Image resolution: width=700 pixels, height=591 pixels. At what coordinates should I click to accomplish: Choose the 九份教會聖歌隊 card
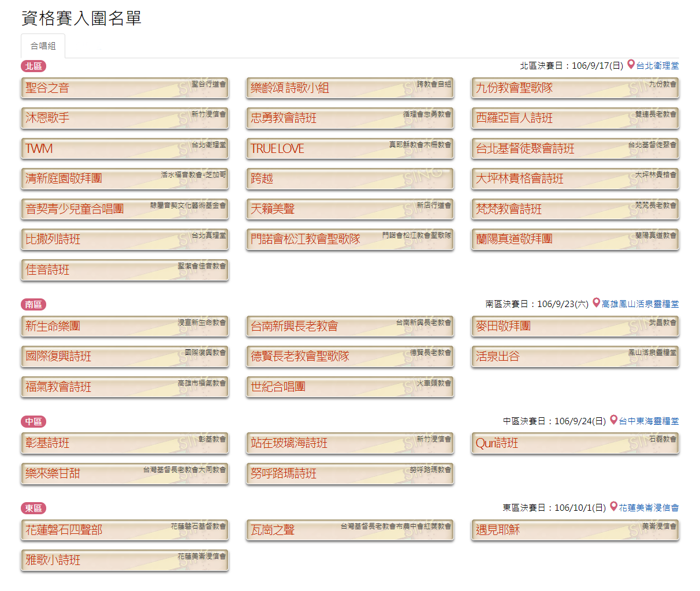[x=575, y=88]
